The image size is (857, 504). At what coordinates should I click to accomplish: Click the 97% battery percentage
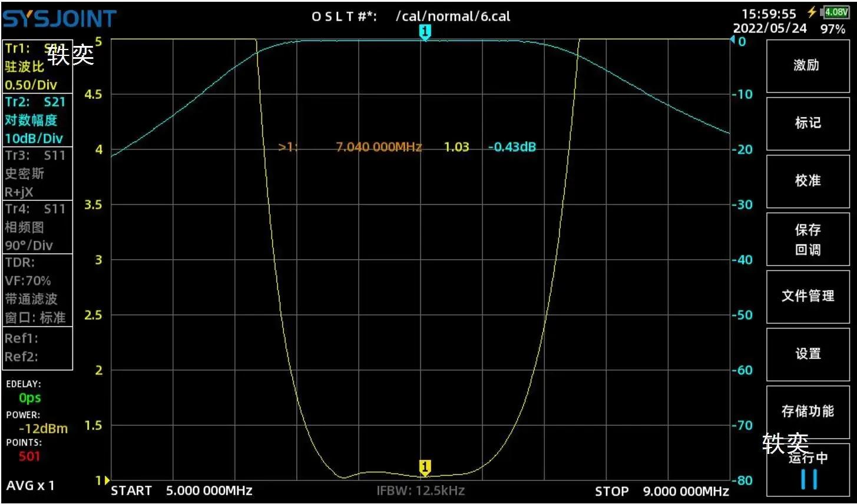[x=833, y=29]
